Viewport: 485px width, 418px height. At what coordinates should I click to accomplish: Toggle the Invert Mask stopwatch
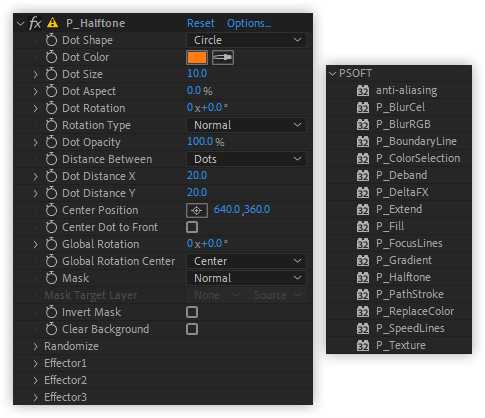tap(51, 312)
